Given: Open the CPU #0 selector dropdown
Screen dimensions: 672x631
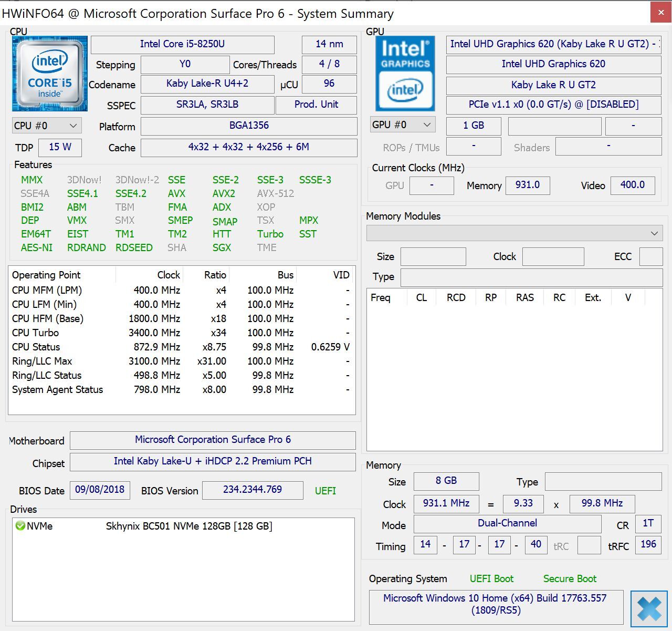Looking at the screenshot, I should tap(46, 126).
